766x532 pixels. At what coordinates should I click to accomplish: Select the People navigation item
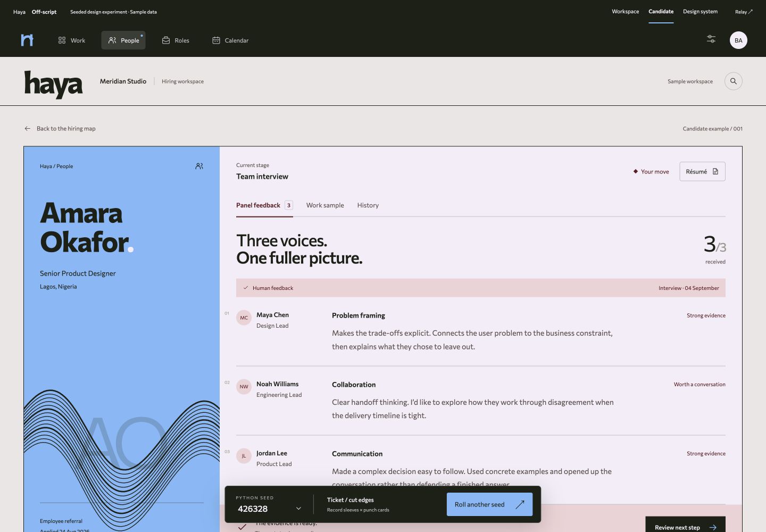click(x=123, y=40)
